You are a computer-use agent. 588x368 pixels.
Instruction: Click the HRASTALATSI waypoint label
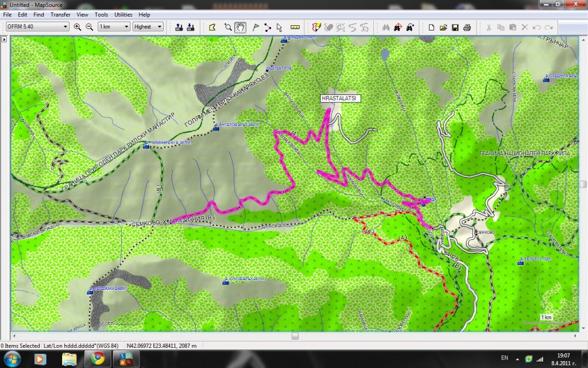point(341,98)
